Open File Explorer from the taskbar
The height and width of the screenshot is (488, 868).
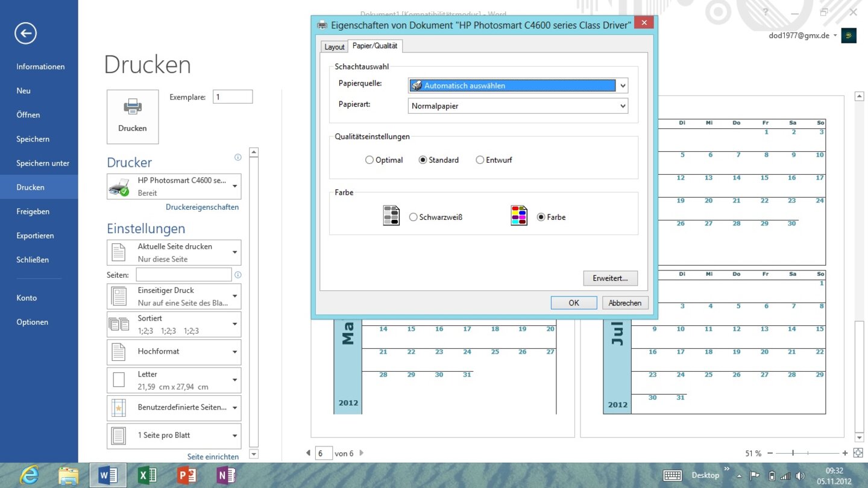[68, 475]
